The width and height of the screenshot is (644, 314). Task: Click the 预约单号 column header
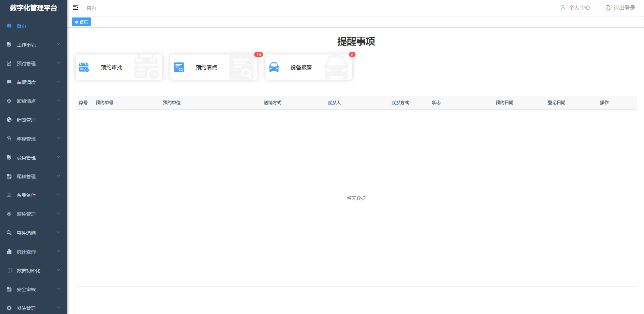[105, 103]
